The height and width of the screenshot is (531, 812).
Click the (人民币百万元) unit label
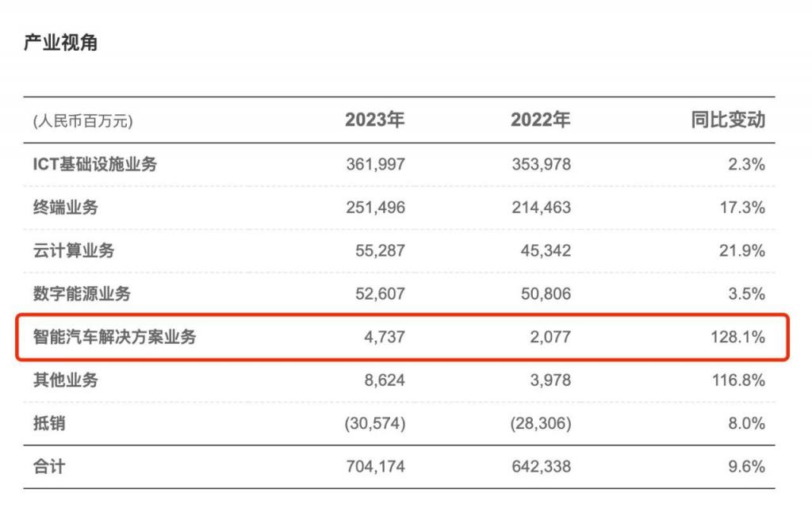coord(82,121)
